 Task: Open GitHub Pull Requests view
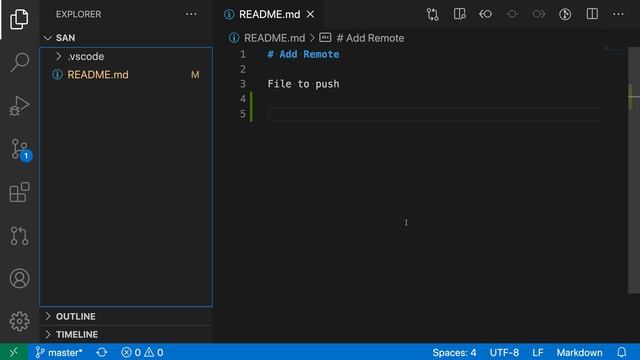tap(19, 236)
